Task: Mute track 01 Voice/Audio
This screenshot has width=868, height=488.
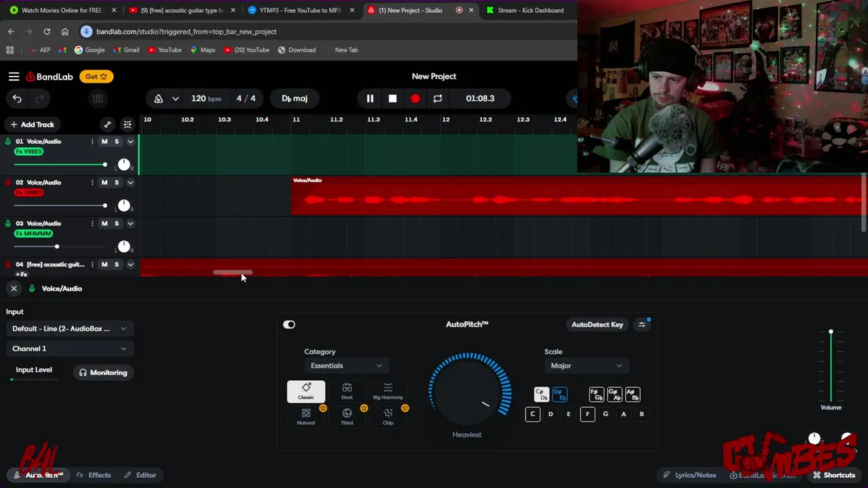Action: 104,142
